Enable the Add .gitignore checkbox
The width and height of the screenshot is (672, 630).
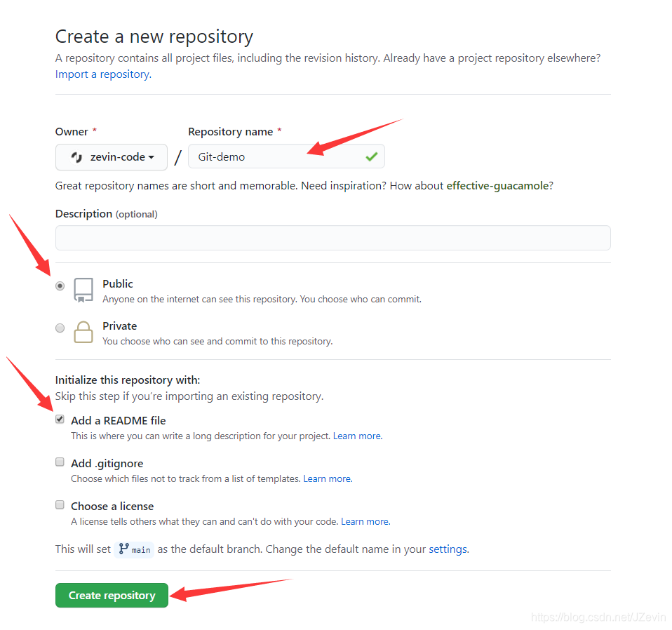click(x=60, y=462)
